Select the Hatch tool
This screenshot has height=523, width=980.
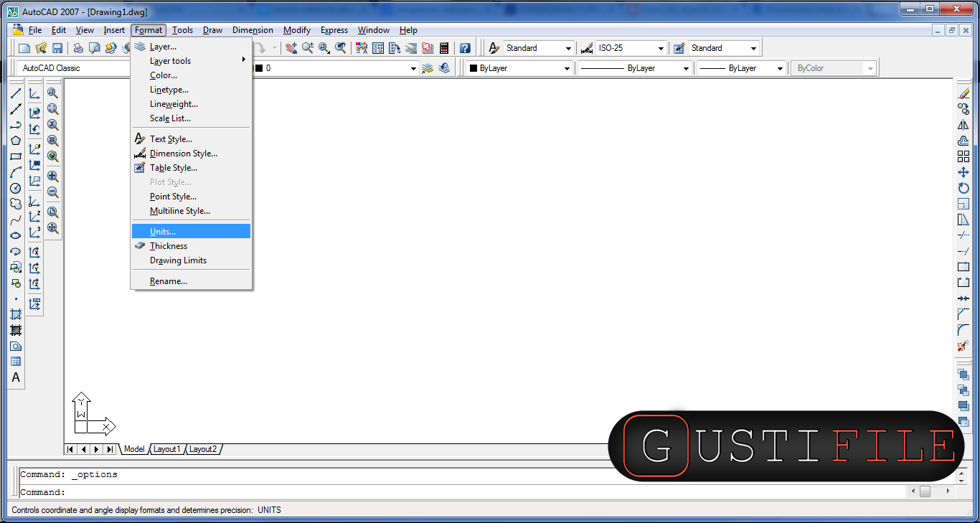point(16,314)
